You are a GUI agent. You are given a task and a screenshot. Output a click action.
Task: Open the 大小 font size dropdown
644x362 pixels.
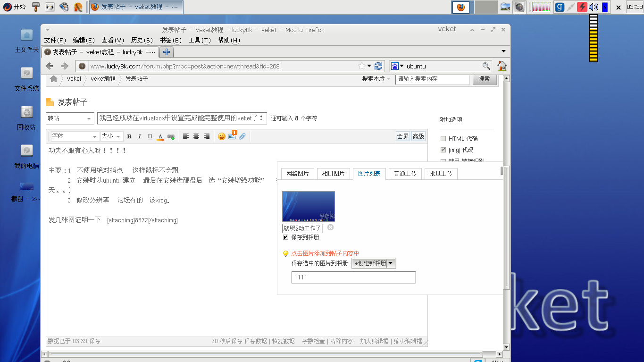(x=111, y=136)
